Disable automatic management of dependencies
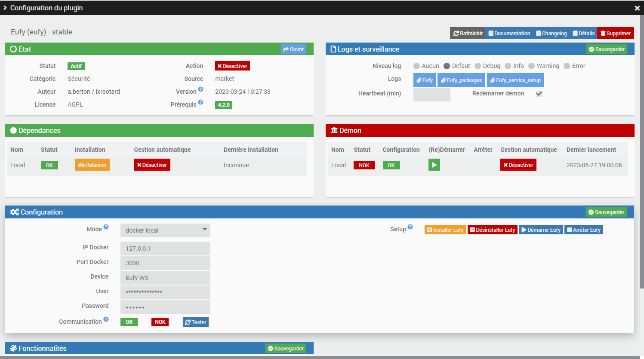644x359 pixels. (x=152, y=165)
